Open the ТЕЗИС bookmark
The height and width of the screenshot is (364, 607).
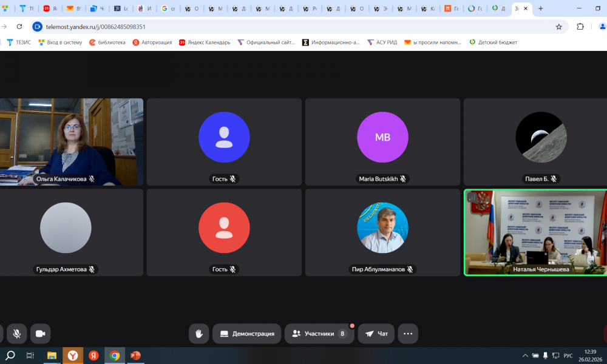coord(19,42)
